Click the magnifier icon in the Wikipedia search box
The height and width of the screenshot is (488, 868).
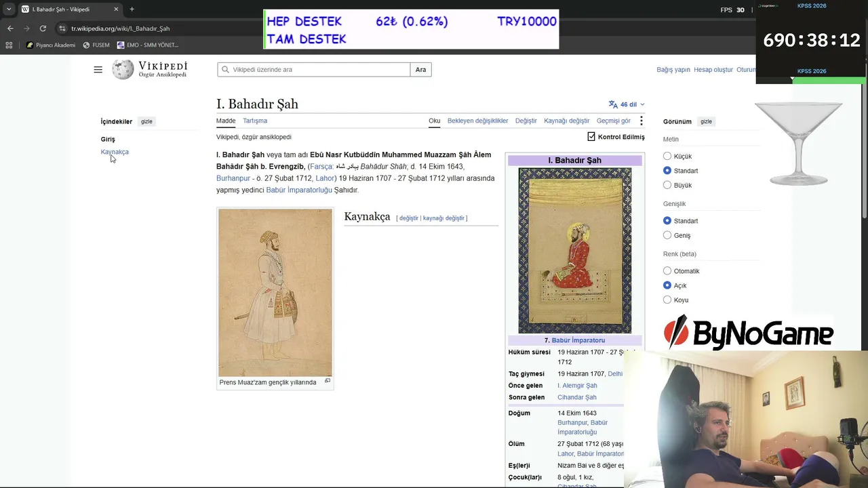pos(225,70)
